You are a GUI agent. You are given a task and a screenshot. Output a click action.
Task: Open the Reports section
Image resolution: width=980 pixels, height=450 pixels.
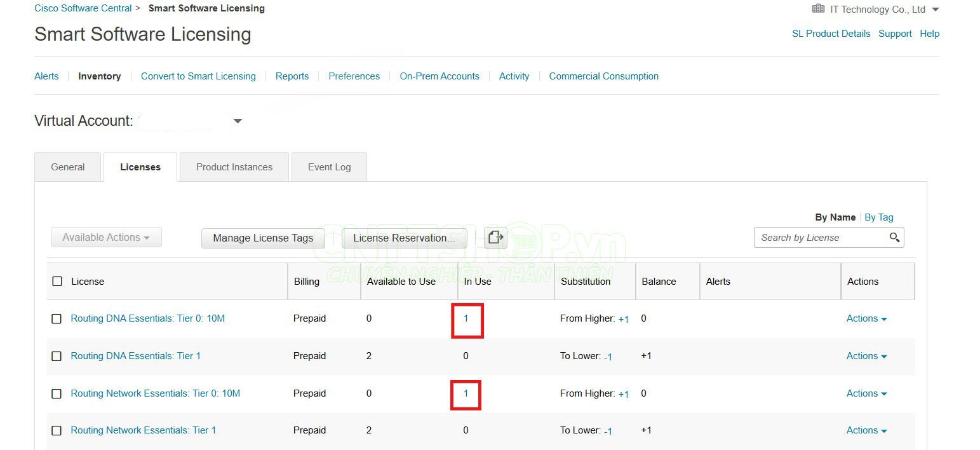coord(292,76)
